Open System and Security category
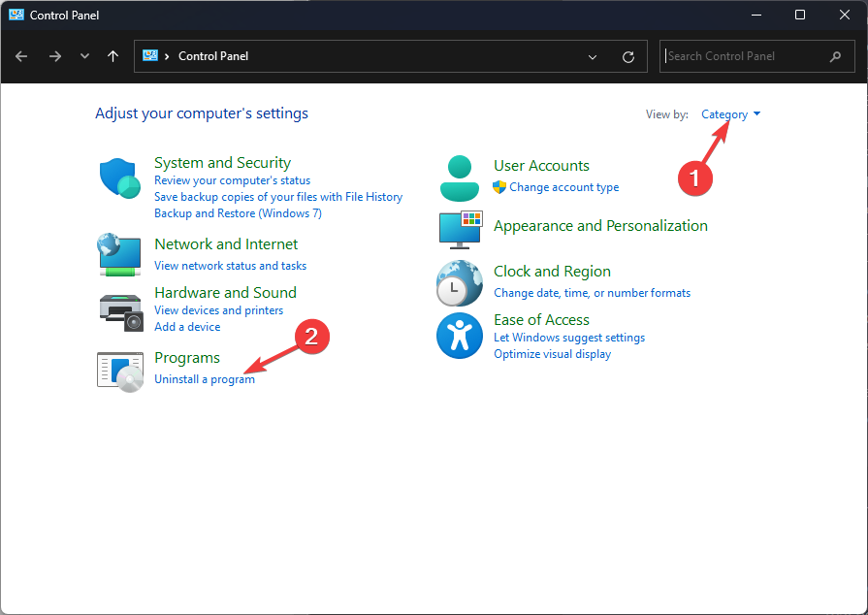The width and height of the screenshot is (868, 615). tap(222, 163)
